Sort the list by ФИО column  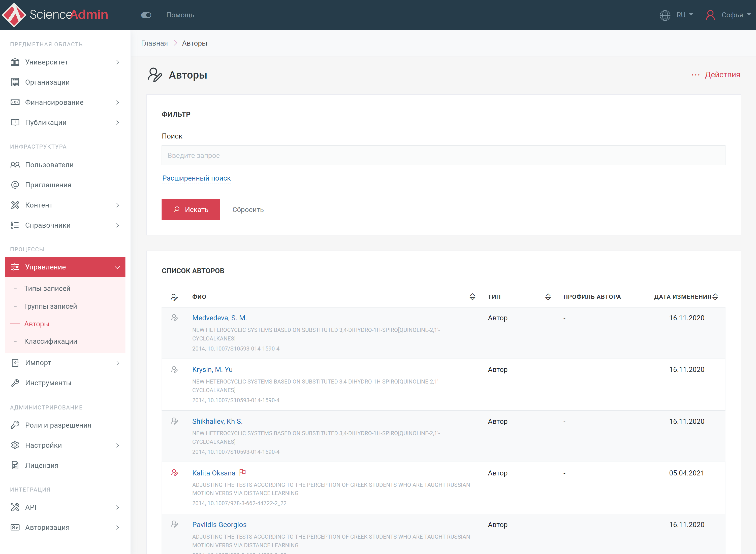pyautogui.click(x=472, y=297)
